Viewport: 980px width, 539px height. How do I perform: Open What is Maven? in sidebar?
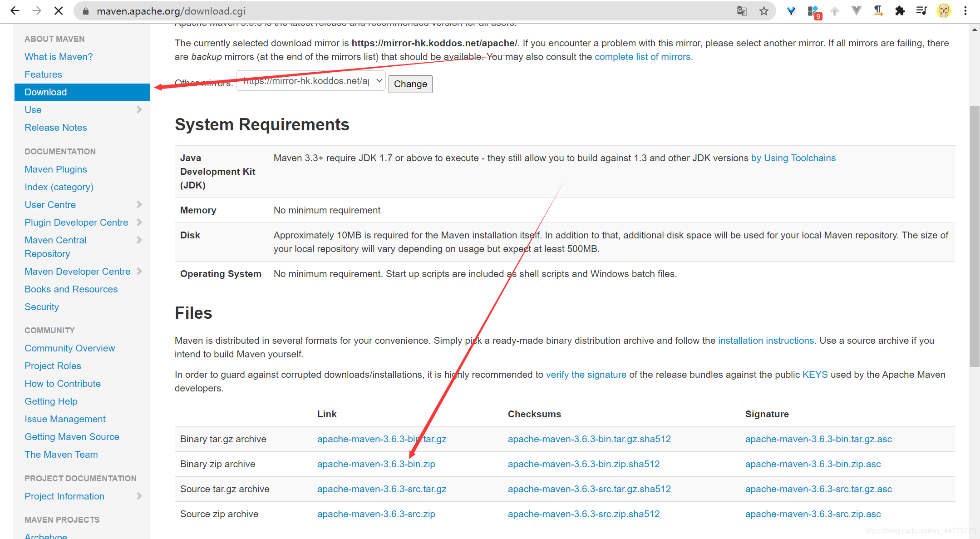(59, 57)
